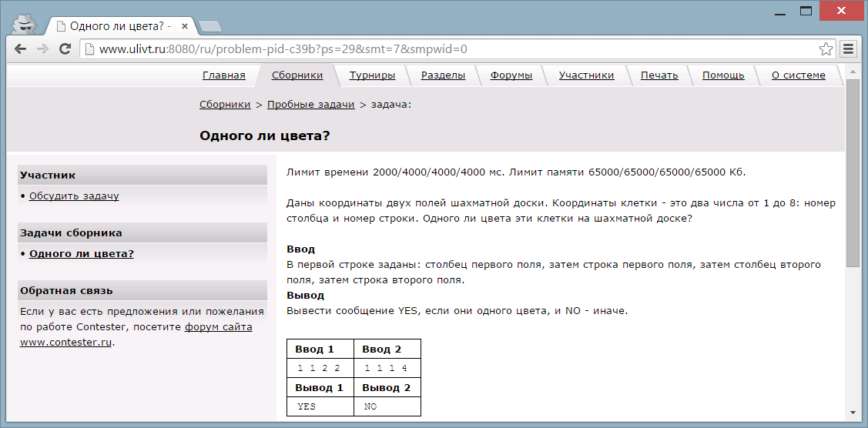Click the bold 'Ввод' section heading
This screenshot has width=868, height=428.
pyautogui.click(x=300, y=249)
